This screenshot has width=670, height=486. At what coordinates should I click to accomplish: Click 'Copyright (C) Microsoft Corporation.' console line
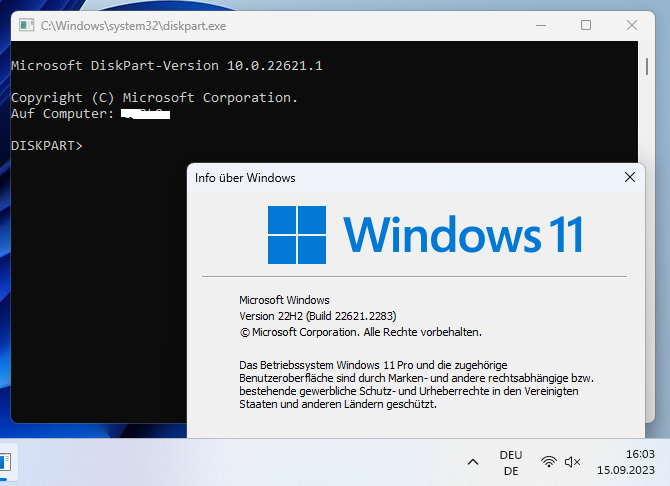click(154, 97)
